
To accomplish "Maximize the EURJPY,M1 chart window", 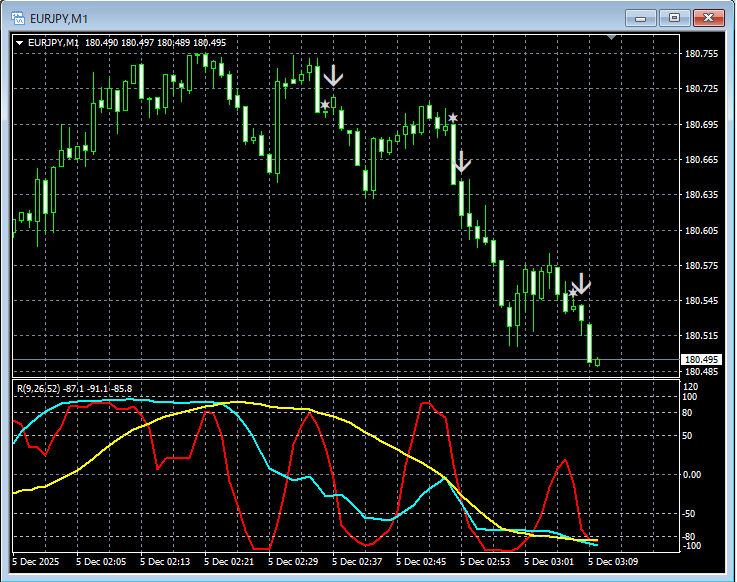I will click(674, 17).
